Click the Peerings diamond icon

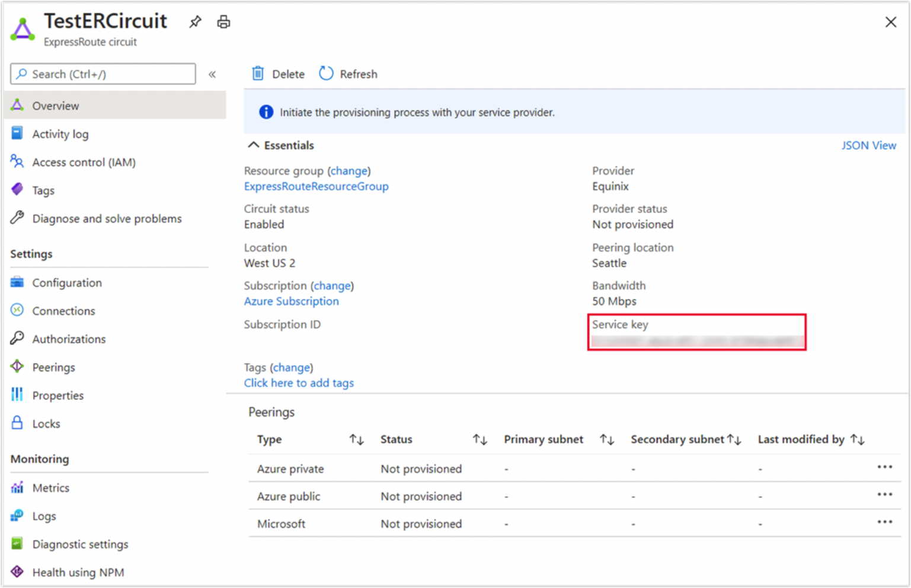(x=17, y=366)
